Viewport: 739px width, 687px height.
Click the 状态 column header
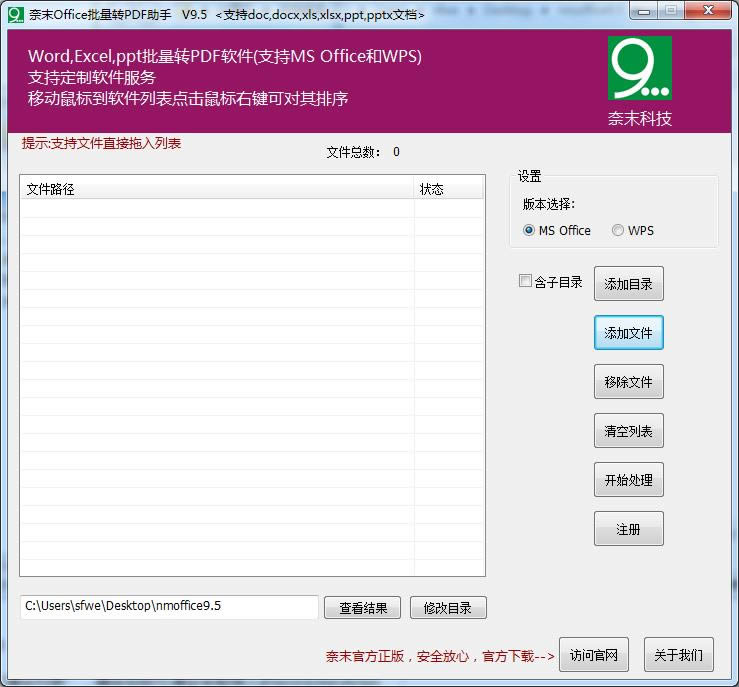449,189
